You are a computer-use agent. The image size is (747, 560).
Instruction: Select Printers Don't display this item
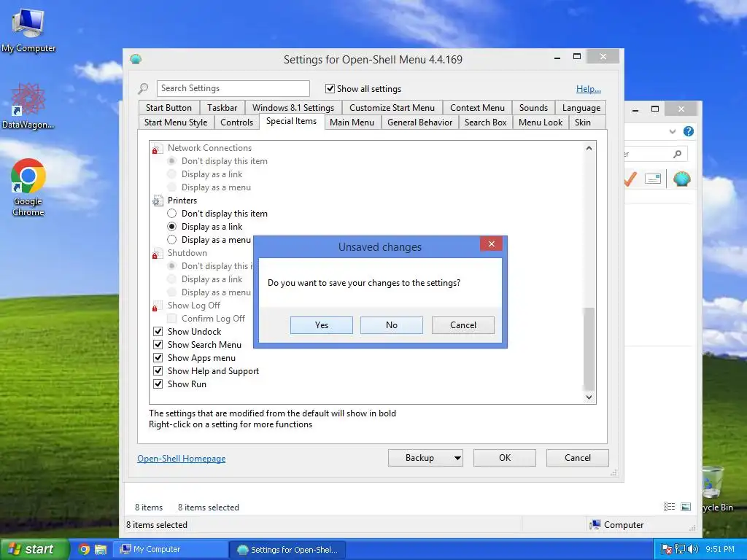coord(172,214)
